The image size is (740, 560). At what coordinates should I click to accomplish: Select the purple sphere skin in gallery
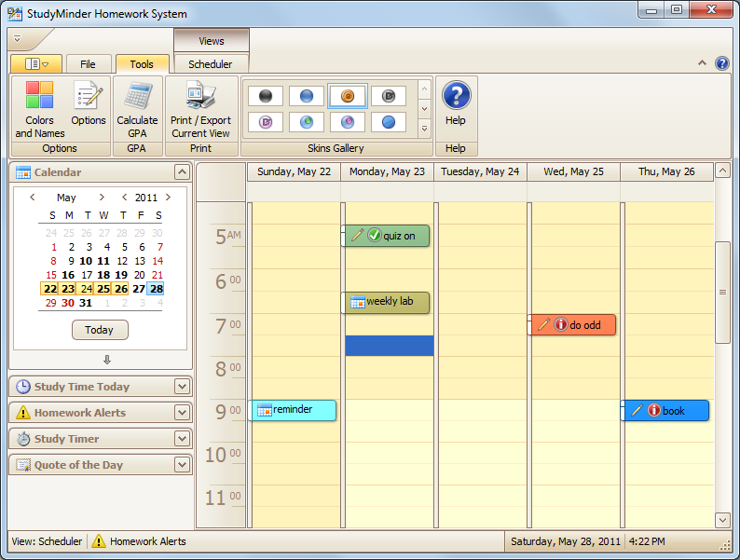348,122
